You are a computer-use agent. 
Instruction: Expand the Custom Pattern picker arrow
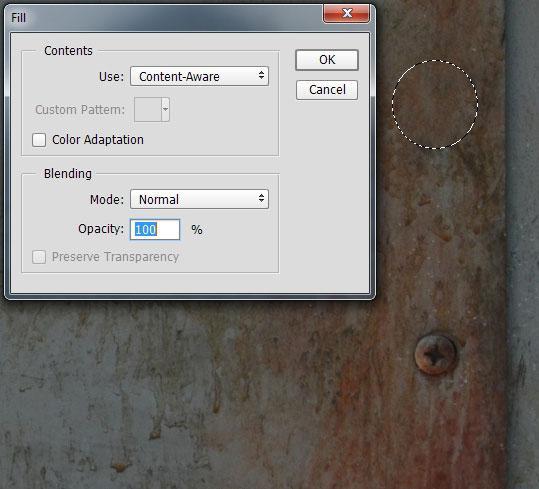[165, 109]
